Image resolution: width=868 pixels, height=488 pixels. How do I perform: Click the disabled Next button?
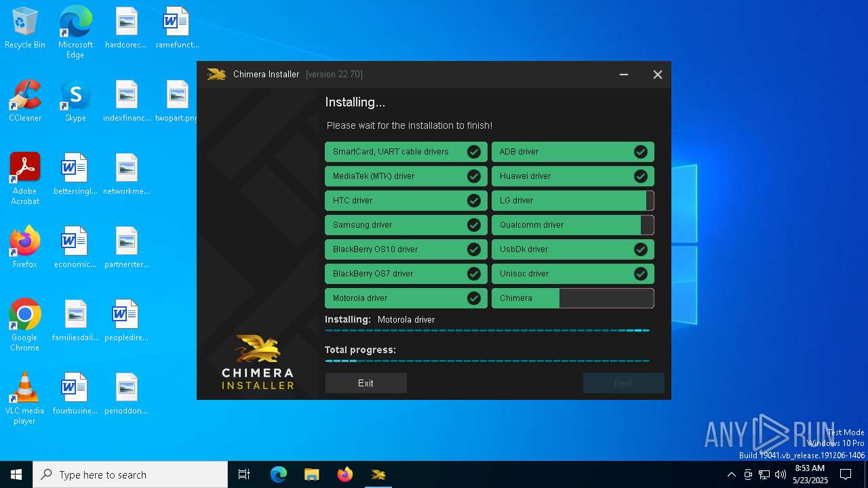[x=623, y=383]
